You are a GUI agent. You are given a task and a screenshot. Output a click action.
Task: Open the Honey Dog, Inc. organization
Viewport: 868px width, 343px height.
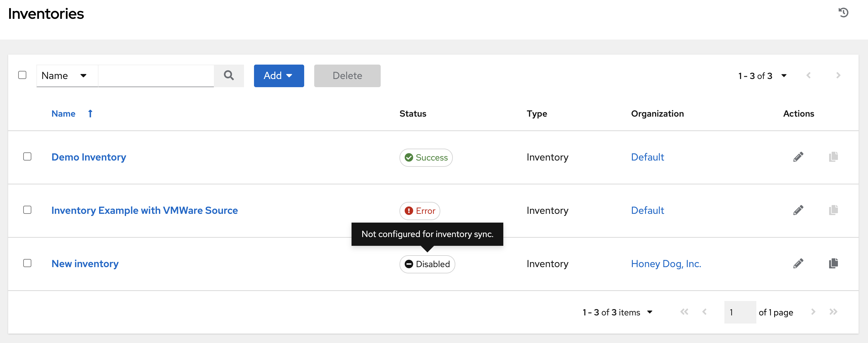pos(665,263)
